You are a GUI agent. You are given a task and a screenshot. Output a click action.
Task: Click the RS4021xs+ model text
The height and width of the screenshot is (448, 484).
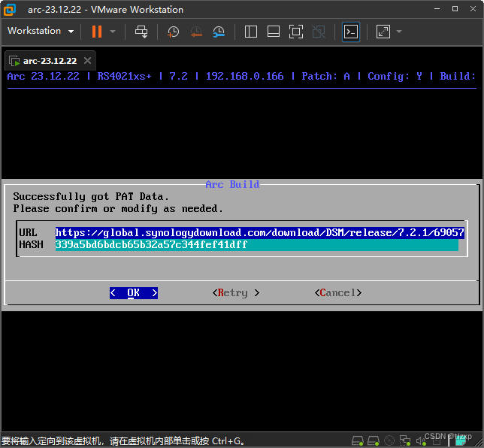click(x=125, y=76)
